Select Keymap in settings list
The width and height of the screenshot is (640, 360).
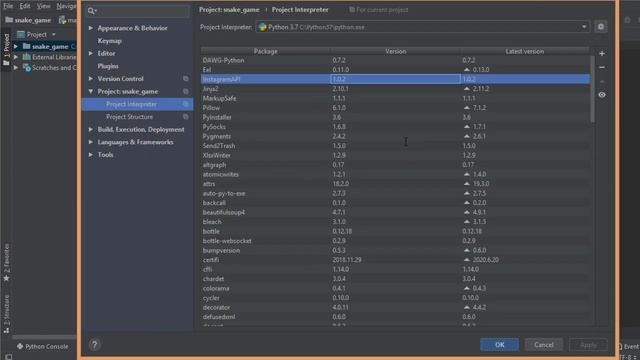[x=109, y=41]
